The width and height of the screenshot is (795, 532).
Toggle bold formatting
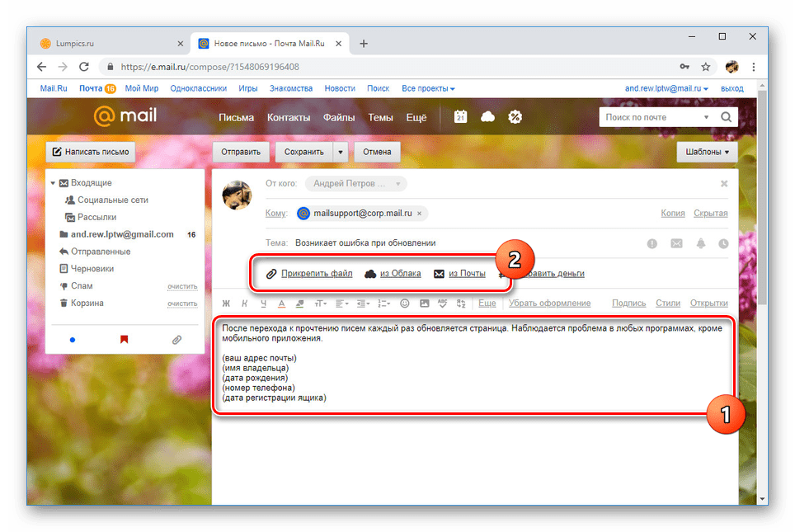[x=225, y=304]
